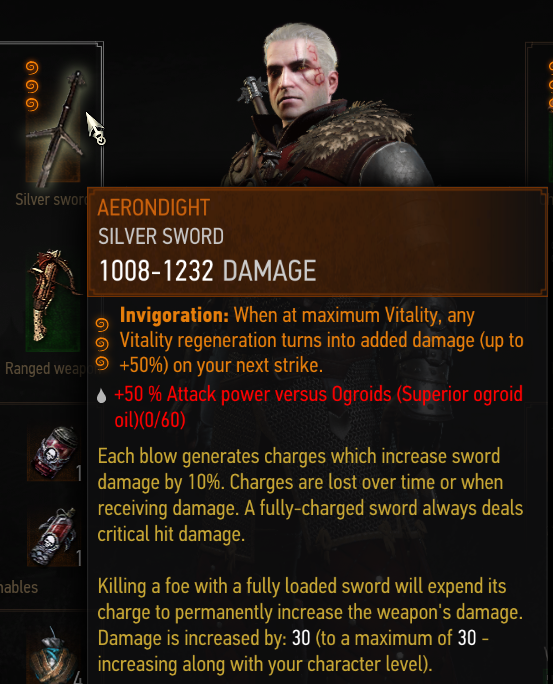Click the bottom rune slot on silver sword
Image resolution: width=553 pixels, height=684 pixels.
32,105
